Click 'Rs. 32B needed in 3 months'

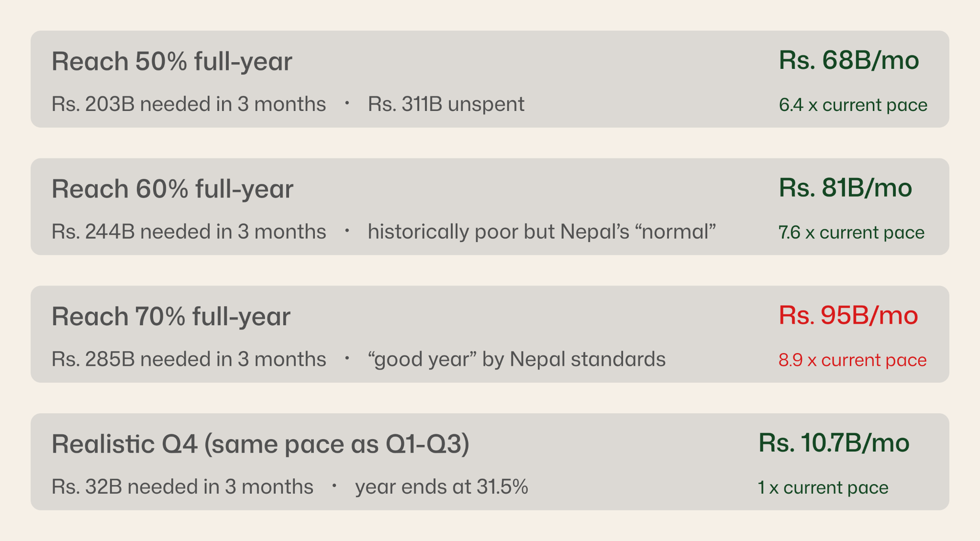(x=182, y=487)
